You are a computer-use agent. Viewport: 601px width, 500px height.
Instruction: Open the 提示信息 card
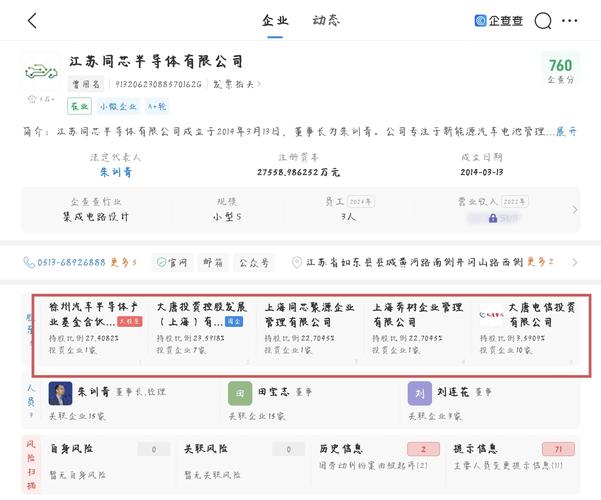514,462
